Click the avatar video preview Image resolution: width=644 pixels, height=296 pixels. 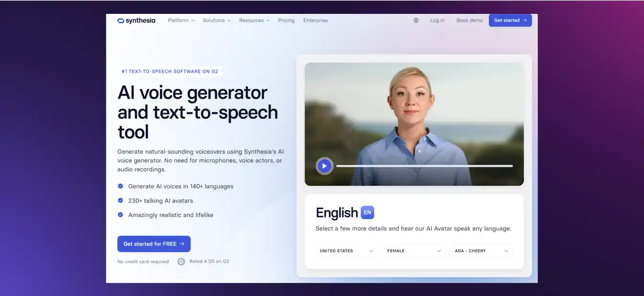414,124
